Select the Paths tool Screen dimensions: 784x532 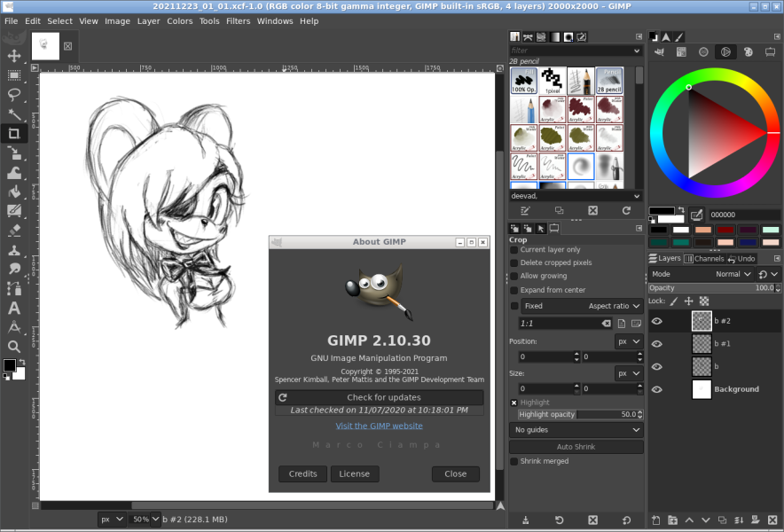tap(14, 288)
